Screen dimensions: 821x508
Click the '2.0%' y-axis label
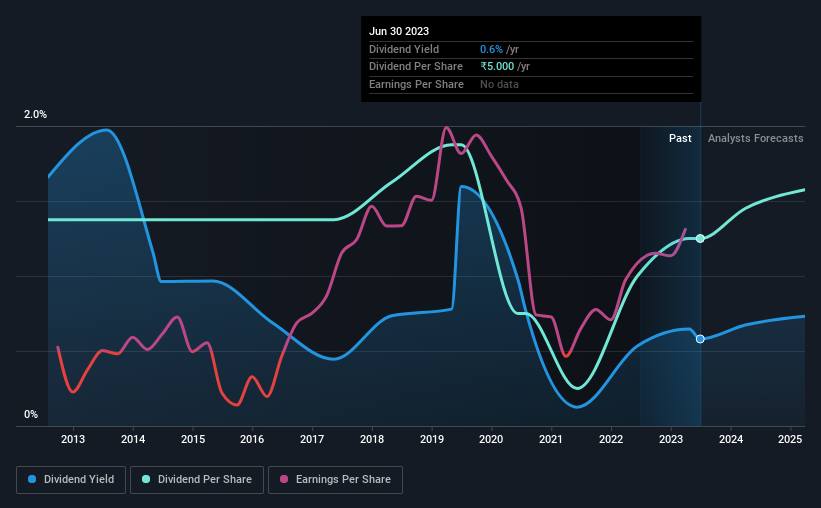tap(35, 114)
